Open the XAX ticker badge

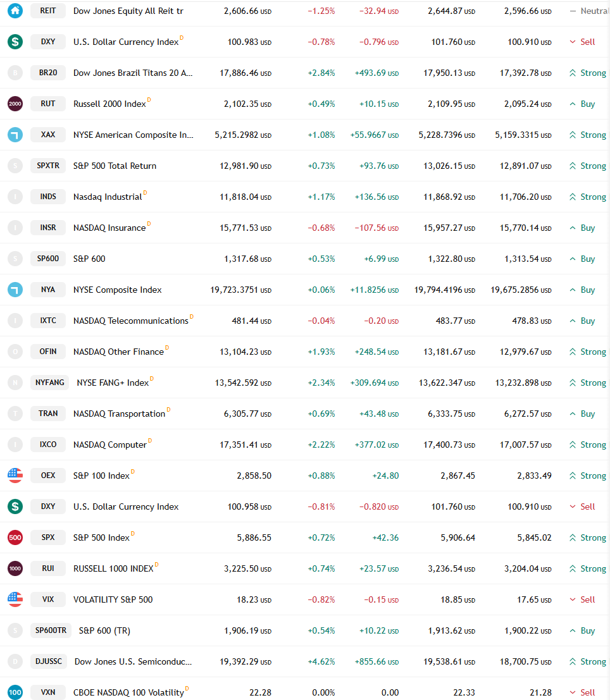click(48, 135)
